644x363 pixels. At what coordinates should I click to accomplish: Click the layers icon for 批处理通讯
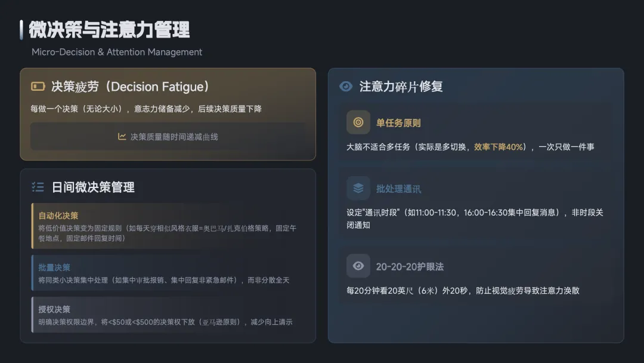[358, 188]
